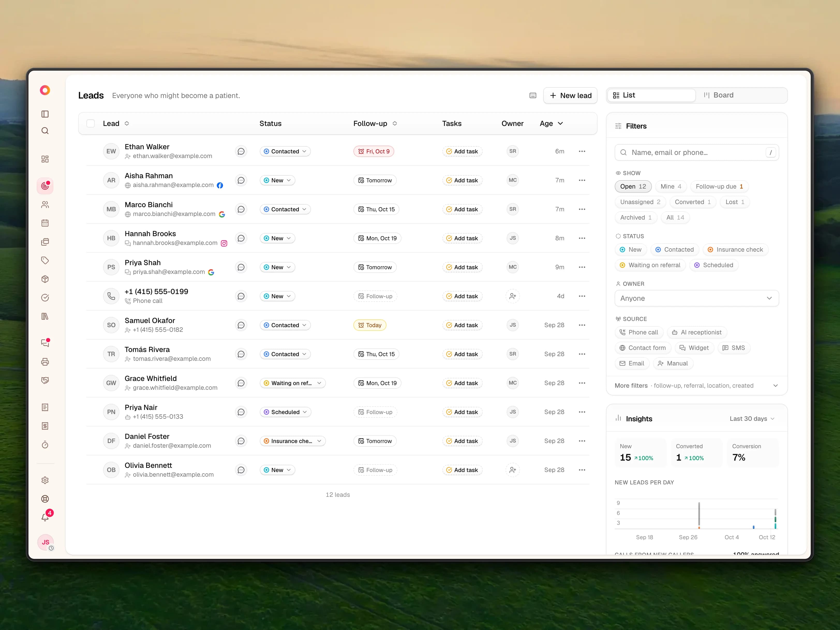
Task: Toggle the Follow-up due filter chip
Action: (x=719, y=186)
